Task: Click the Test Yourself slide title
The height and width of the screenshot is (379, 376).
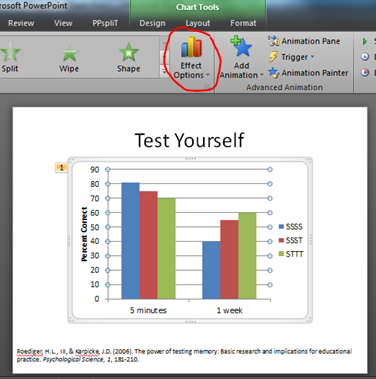Action: pos(189,140)
